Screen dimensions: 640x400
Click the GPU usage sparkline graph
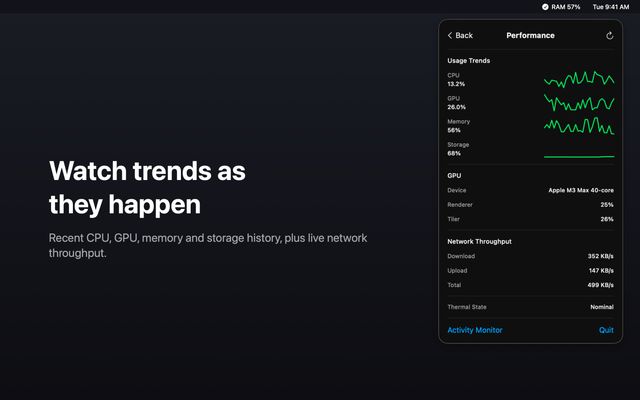(x=579, y=102)
